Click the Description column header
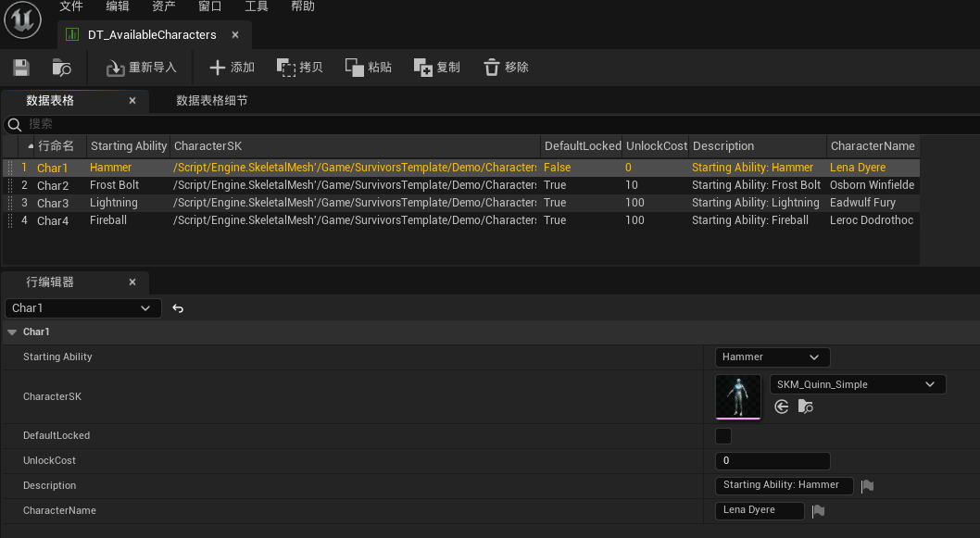This screenshot has width=980, height=538. (x=758, y=146)
